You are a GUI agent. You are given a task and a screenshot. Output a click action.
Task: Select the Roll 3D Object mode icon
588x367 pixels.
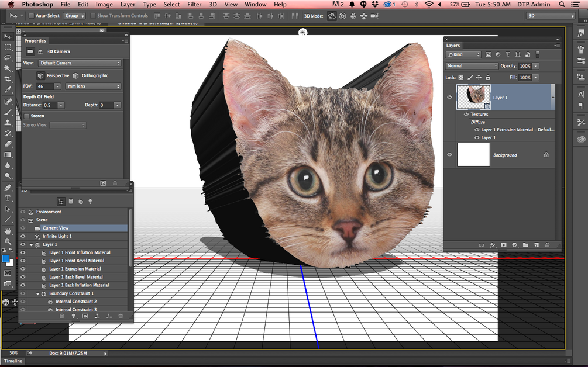342,16
